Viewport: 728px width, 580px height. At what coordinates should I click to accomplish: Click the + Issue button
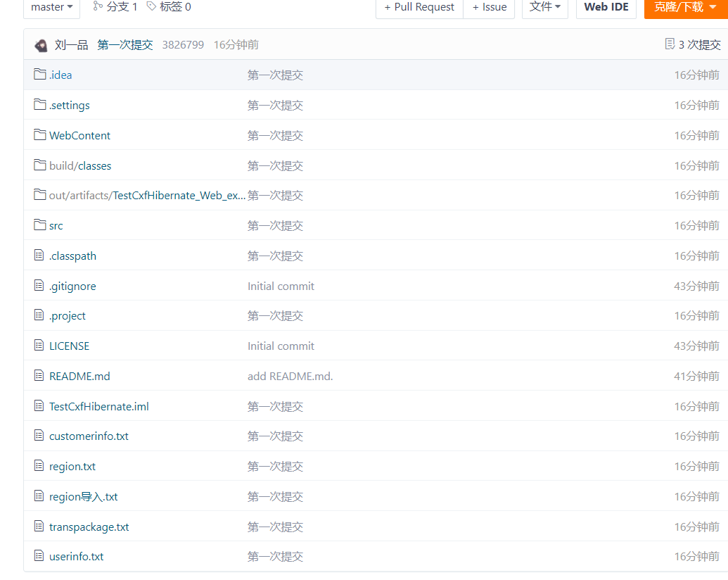click(x=490, y=7)
